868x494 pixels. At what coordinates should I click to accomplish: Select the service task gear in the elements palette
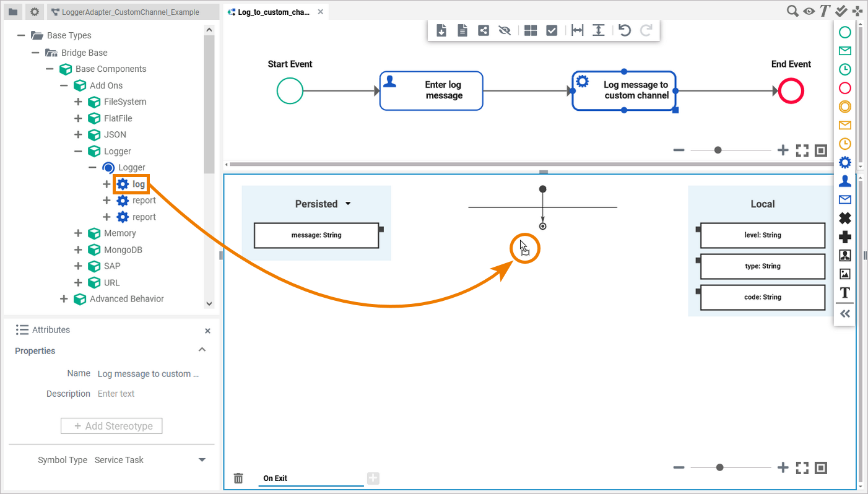[x=844, y=163]
